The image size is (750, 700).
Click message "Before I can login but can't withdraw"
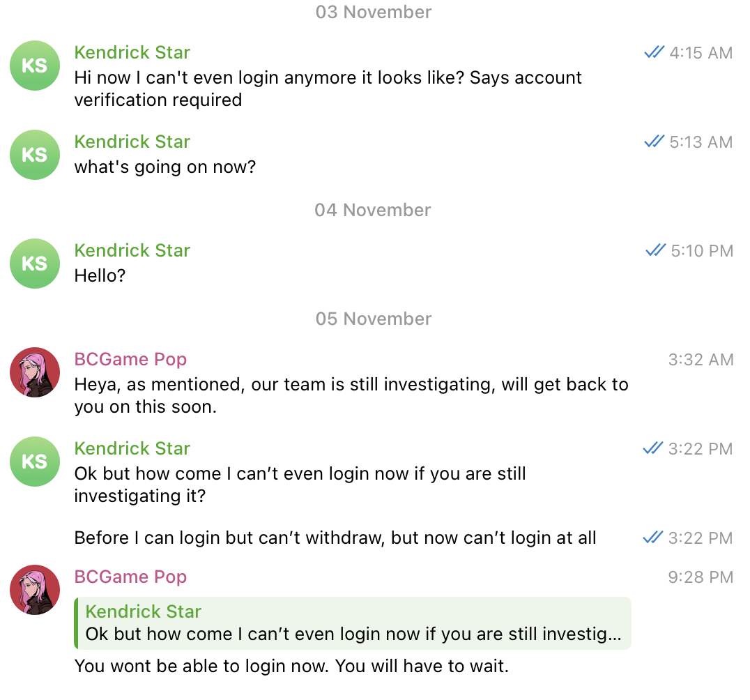click(335, 538)
